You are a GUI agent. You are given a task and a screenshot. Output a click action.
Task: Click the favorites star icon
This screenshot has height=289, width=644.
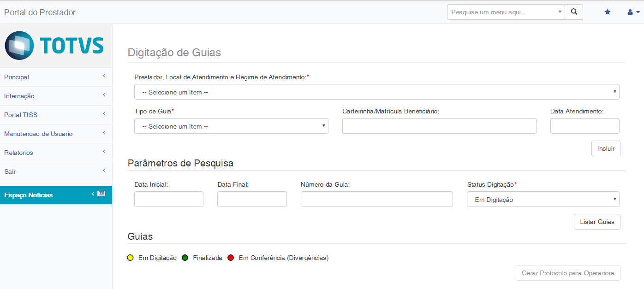click(608, 12)
